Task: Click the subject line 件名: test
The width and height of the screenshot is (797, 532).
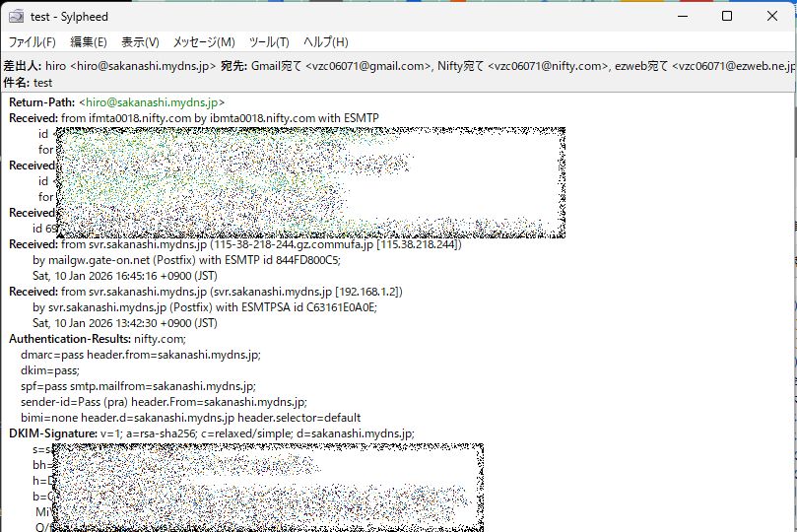Action: point(30,83)
